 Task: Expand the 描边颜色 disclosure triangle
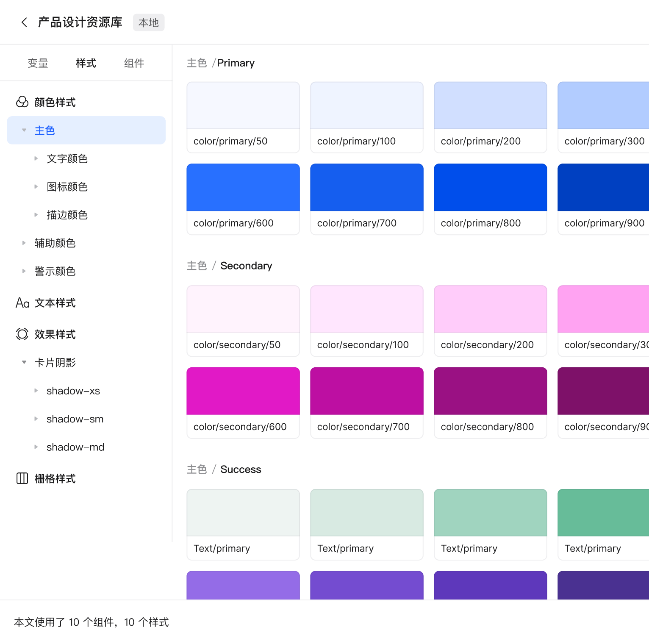click(x=36, y=215)
